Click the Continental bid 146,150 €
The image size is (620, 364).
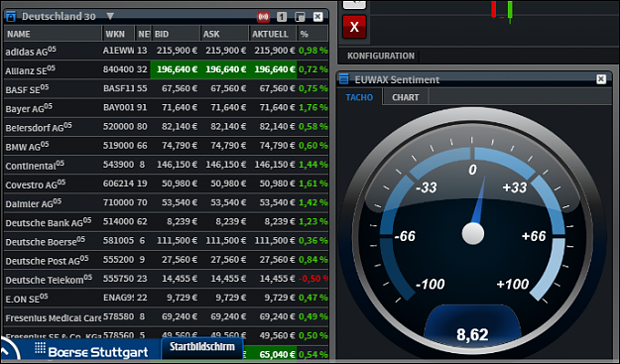tap(177, 165)
